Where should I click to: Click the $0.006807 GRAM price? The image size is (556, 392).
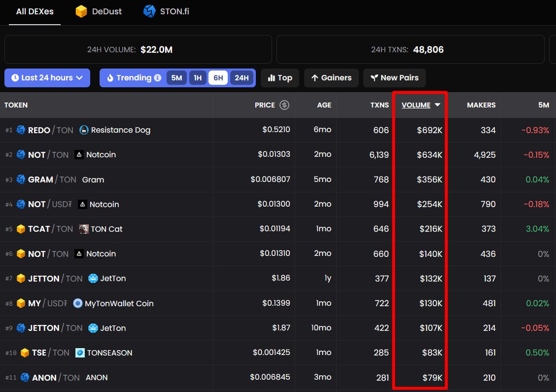270,179
